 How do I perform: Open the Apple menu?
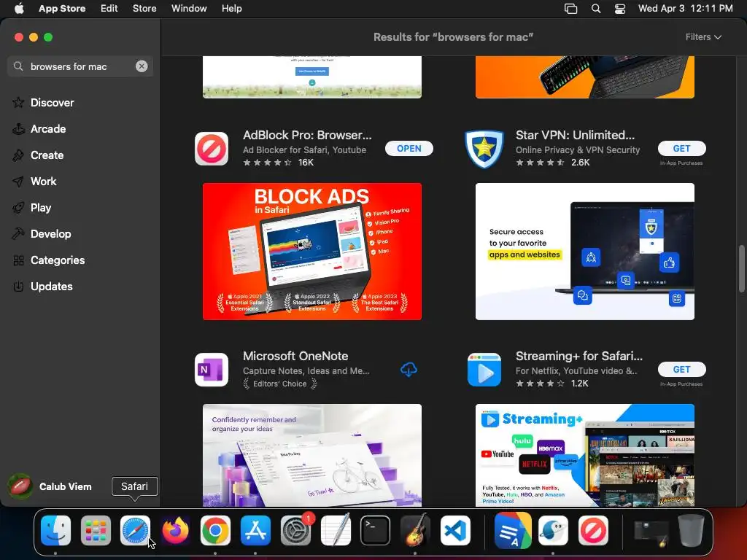(x=19, y=8)
